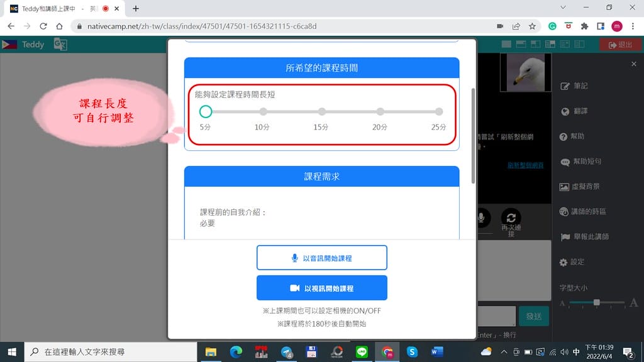The height and width of the screenshot is (362, 644).
Task: Open Word from the taskbar
Action: [x=437, y=352]
